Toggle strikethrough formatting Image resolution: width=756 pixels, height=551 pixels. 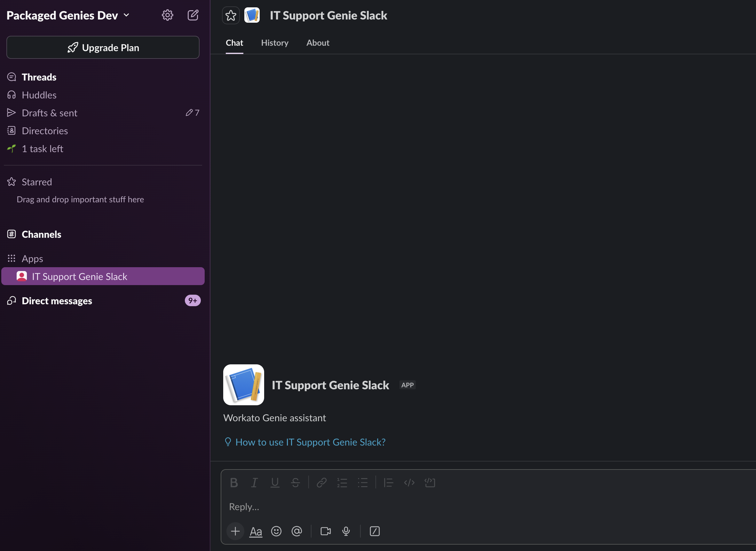(x=295, y=482)
